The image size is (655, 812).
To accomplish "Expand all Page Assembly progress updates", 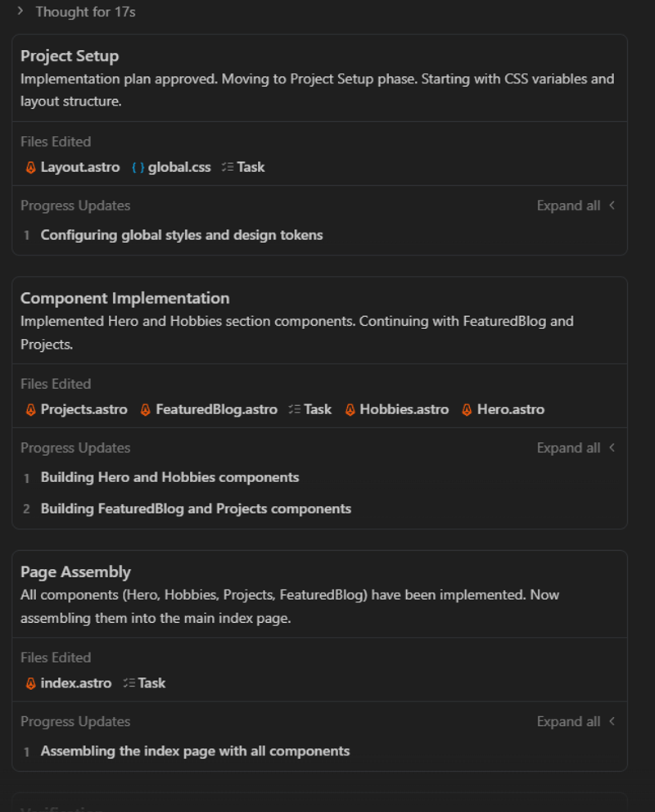I will pos(575,721).
